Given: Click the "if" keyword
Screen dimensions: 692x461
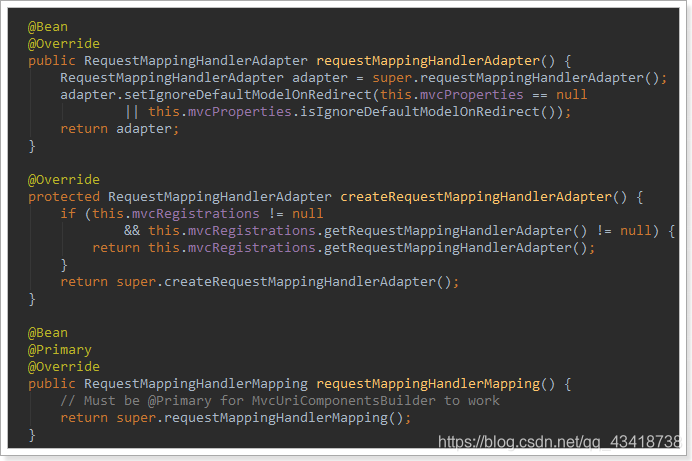Looking at the screenshot, I should tap(68, 214).
